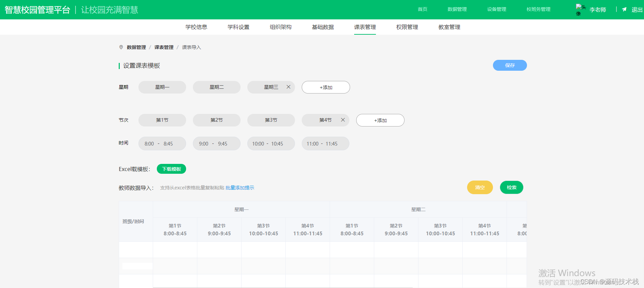Click 星期一 第3节 10:00-10:45 column header
The width and height of the screenshot is (644, 288).
(264, 230)
